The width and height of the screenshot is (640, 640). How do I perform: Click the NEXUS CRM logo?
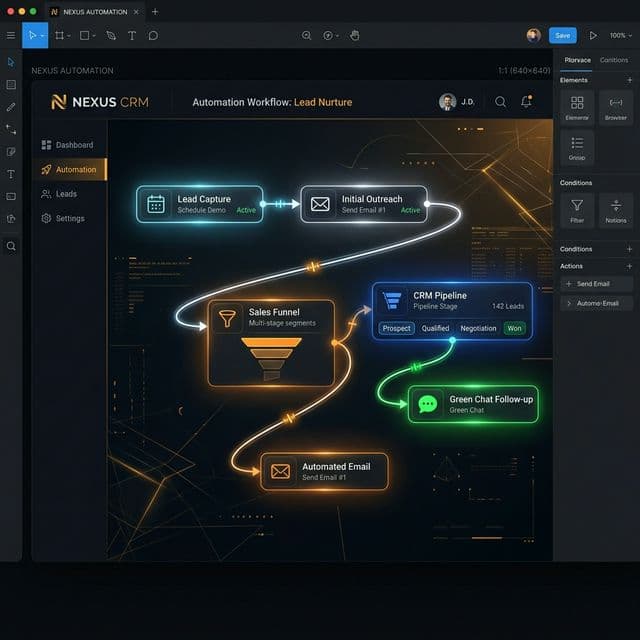coord(100,102)
